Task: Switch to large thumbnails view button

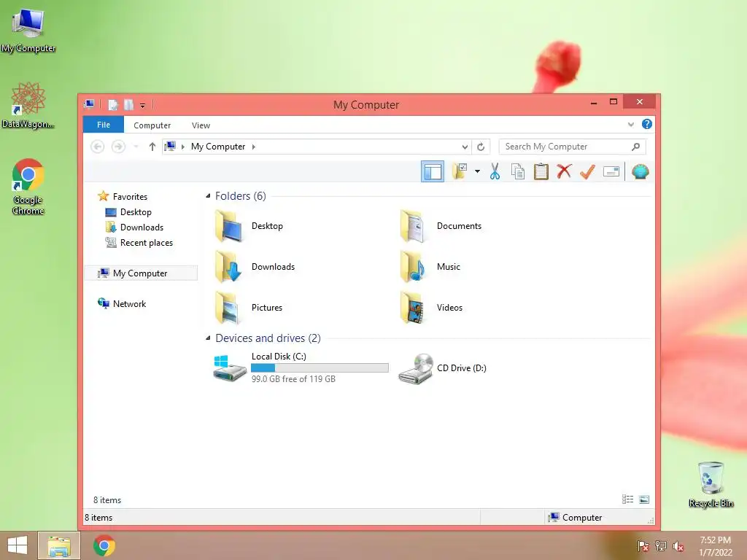Action: [x=644, y=499]
